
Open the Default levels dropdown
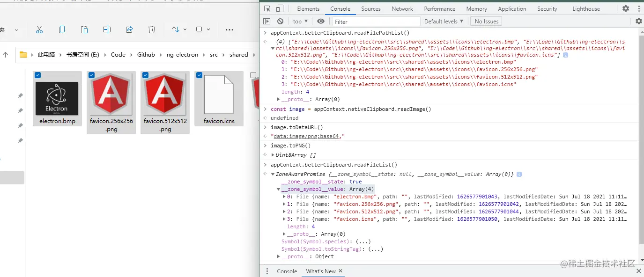[444, 22]
